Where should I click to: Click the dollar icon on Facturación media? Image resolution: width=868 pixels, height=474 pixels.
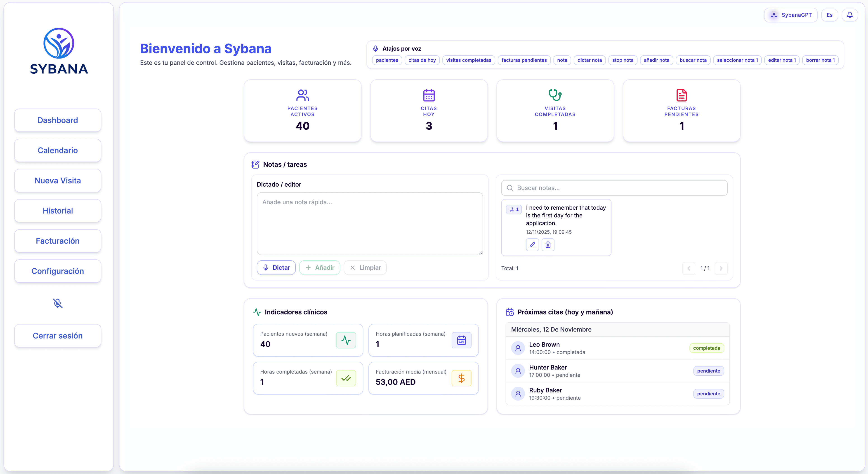coord(461,378)
